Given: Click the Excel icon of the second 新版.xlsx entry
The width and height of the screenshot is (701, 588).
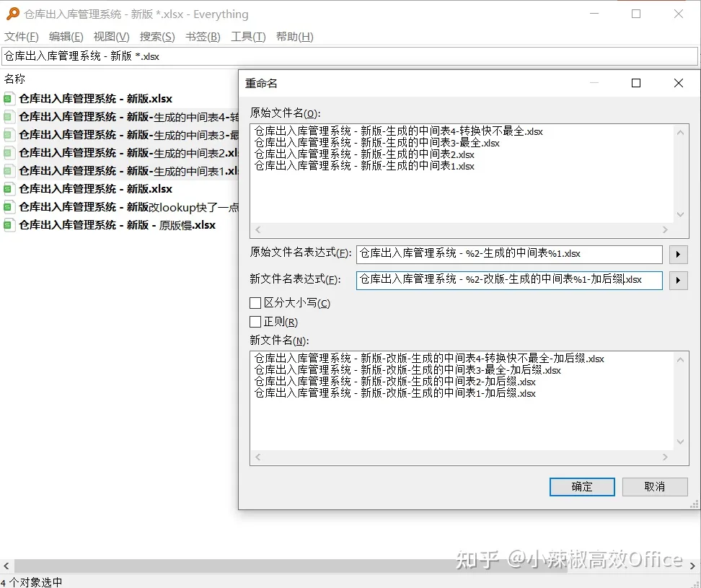Looking at the screenshot, I should coord(9,189).
